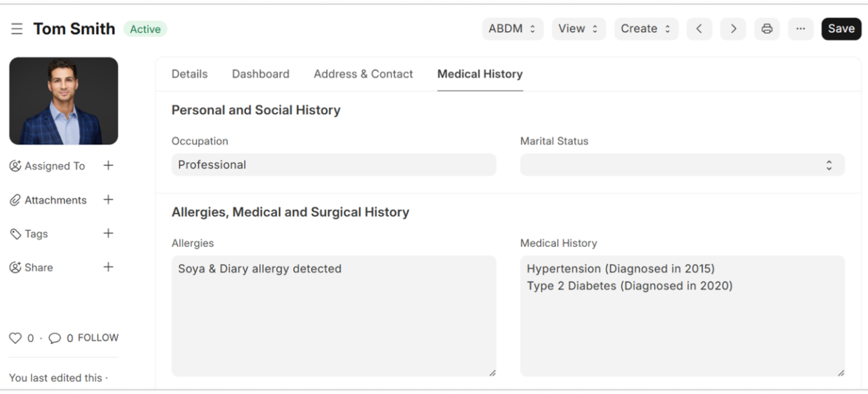This screenshot has width=868, height=394.
Task: Like the record with heart icon
Action: point(15,338)
